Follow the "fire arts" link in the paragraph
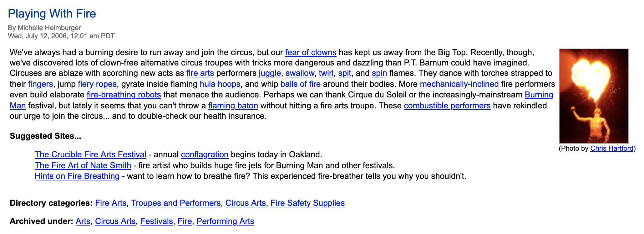Viewport: 644px width, 234px height. point(200,73)
